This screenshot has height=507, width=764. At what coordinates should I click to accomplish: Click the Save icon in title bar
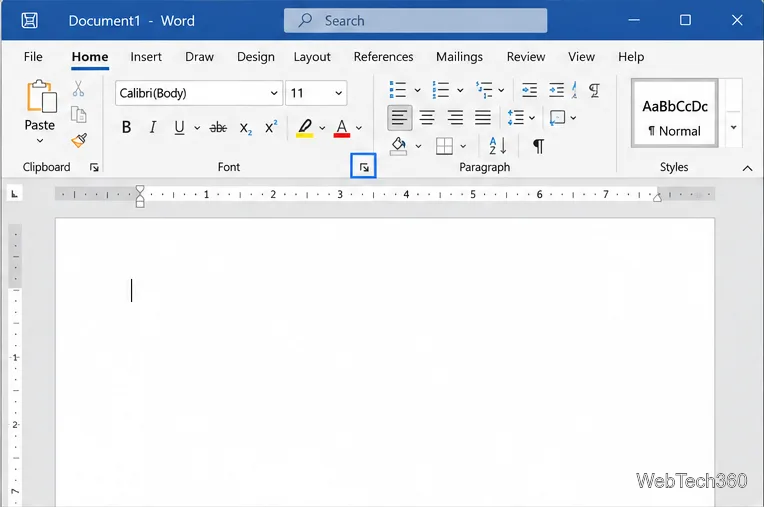[30, 20]
